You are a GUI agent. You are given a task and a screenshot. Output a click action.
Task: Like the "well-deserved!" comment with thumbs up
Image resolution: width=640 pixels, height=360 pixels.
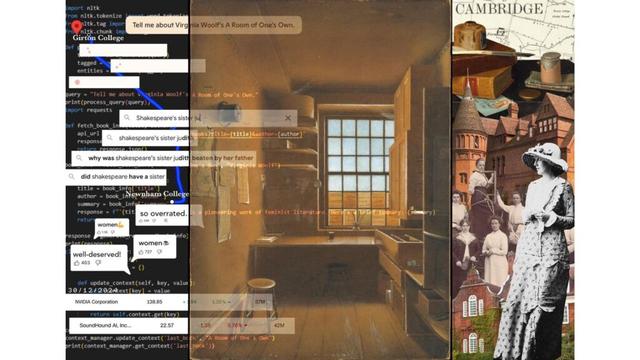77,263
